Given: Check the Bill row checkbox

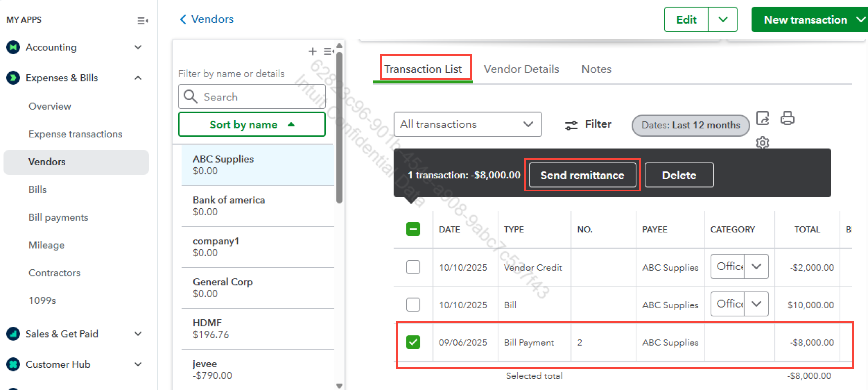Looking at the screenshot, I should coord(413,305).
